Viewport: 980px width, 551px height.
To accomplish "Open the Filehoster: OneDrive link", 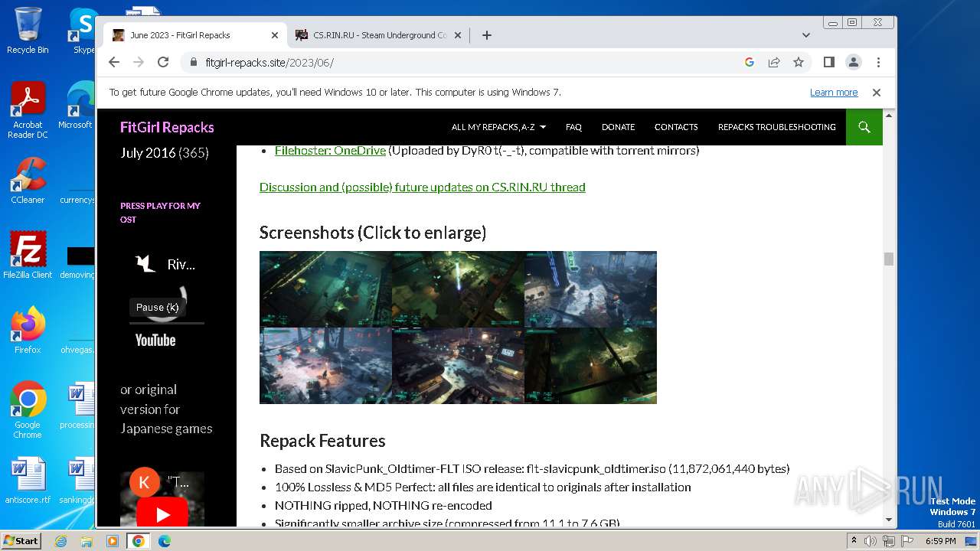I will point(330,151).
